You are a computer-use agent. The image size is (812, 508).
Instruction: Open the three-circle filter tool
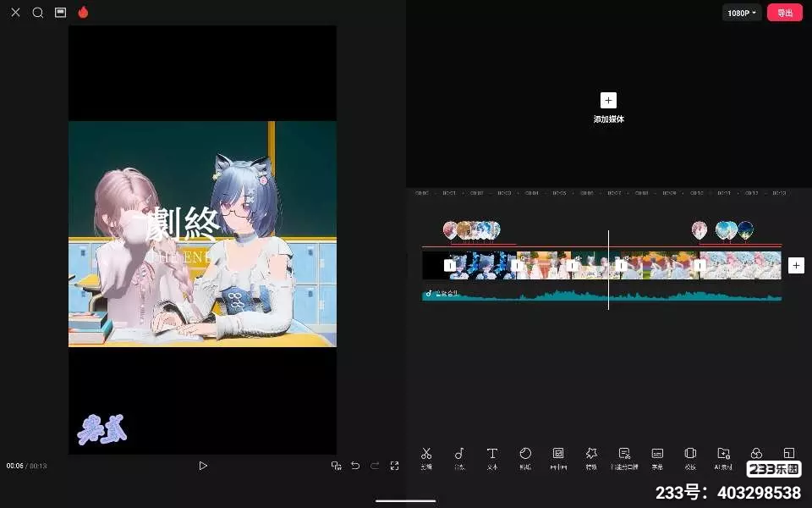(756, 454)
